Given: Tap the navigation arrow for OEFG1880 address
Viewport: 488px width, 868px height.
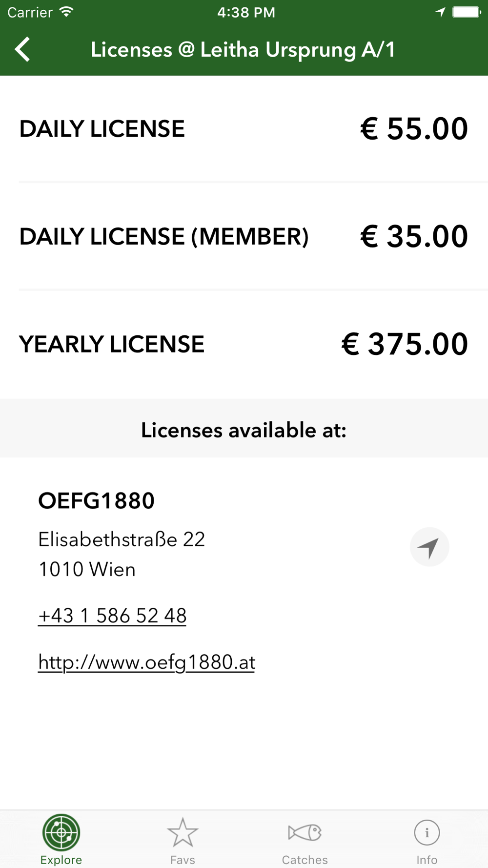Looking at the screenshot, I should coord(429,547).
